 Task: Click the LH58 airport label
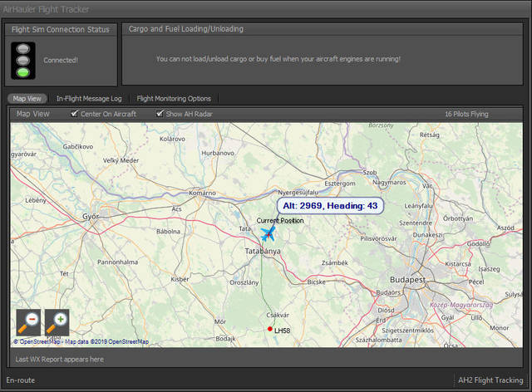(283, 331)
